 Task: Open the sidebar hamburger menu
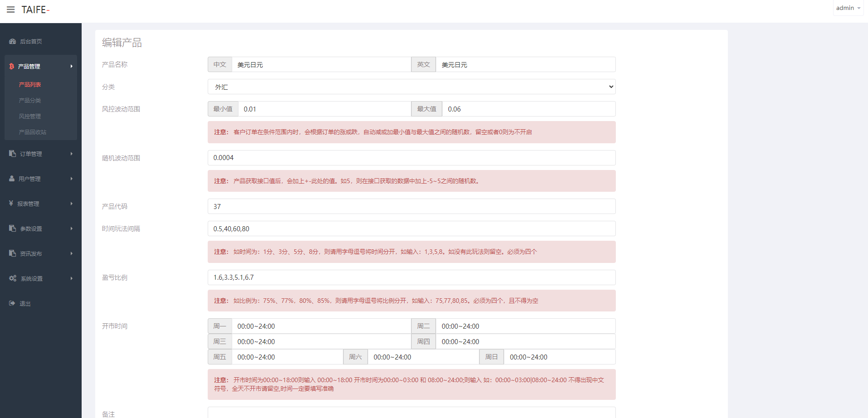[10, 10]
